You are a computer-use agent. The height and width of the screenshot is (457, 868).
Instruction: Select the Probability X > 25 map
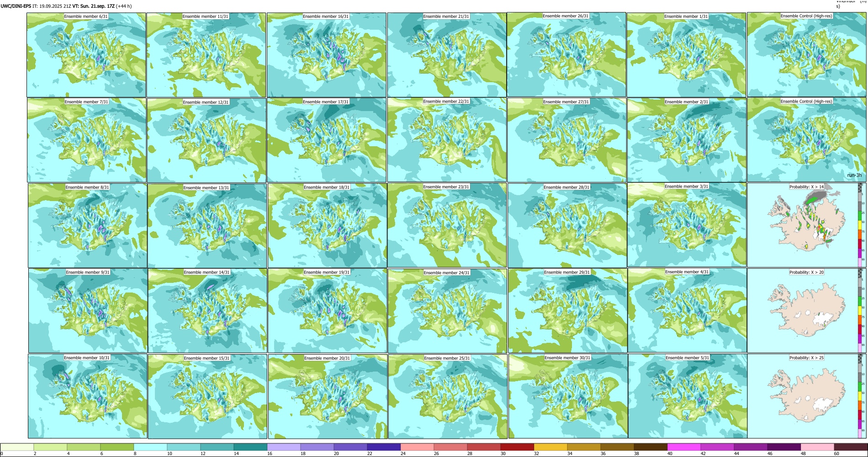coord(806,396)
